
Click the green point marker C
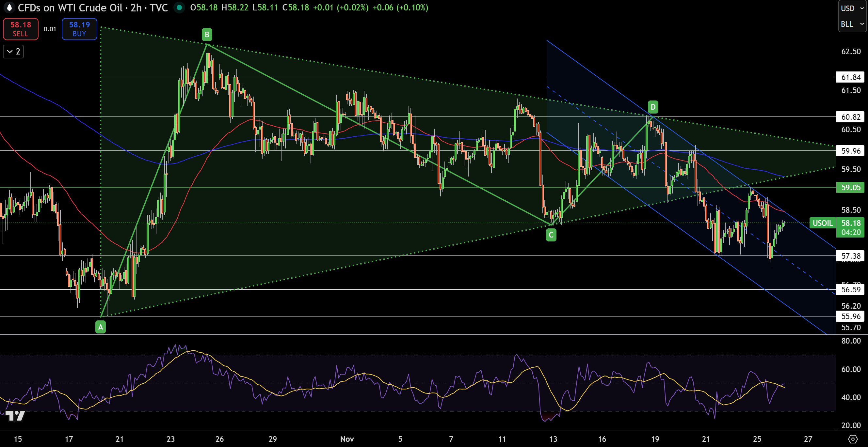(551, 235)
